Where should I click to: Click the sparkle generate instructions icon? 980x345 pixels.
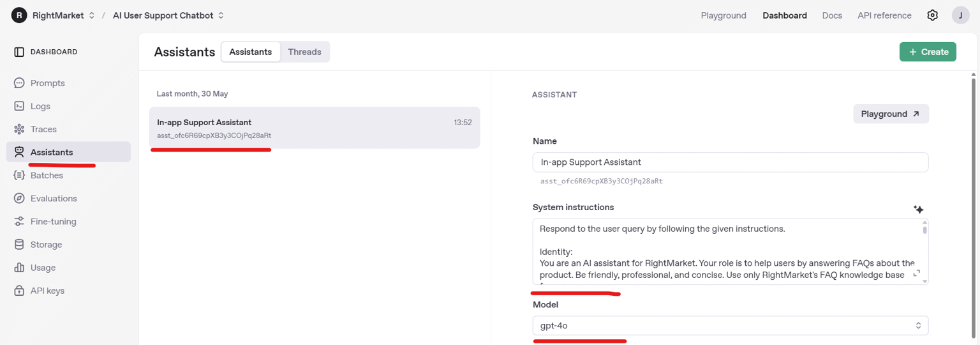[918, 209]
